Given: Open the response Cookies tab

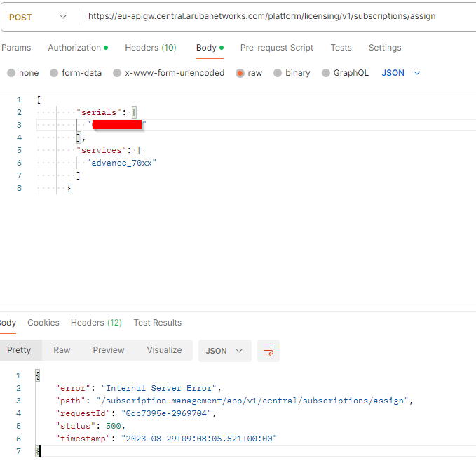Looking at the screenshot, I should [43, 323].
